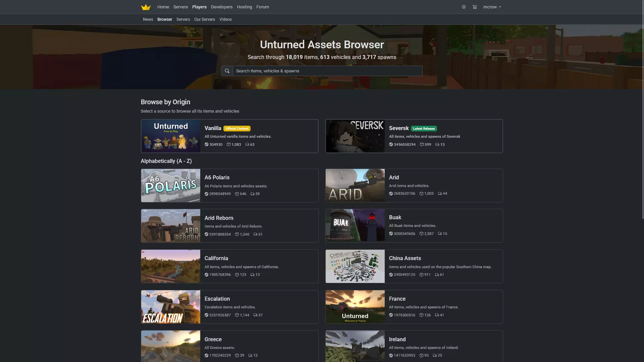Screen dimensions: 644x362
Task: Open the Seversk thumbnail image
Action: [x=355, y=136]
